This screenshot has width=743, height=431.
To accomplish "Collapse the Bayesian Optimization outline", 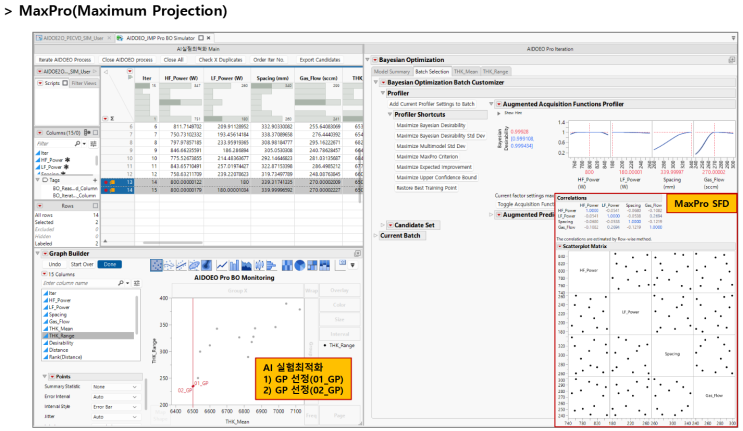I will coord(368,60).
